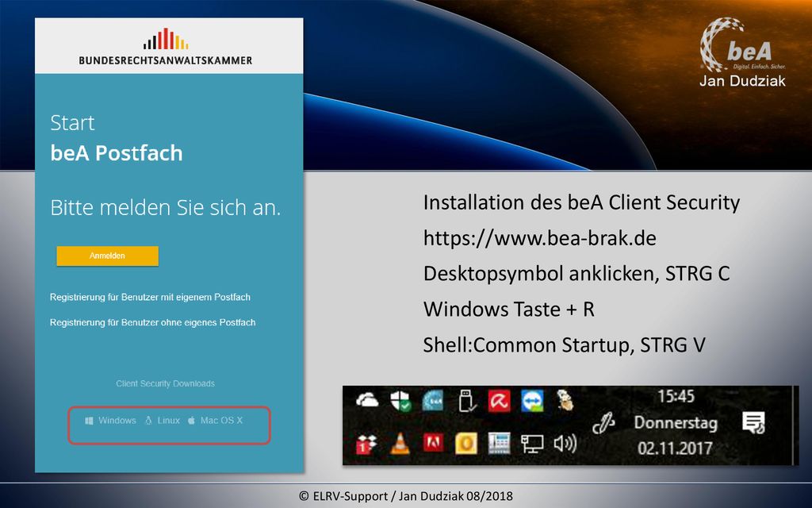
Task: Open beA Client Security tray icon
Action: [x=433, y=401]
